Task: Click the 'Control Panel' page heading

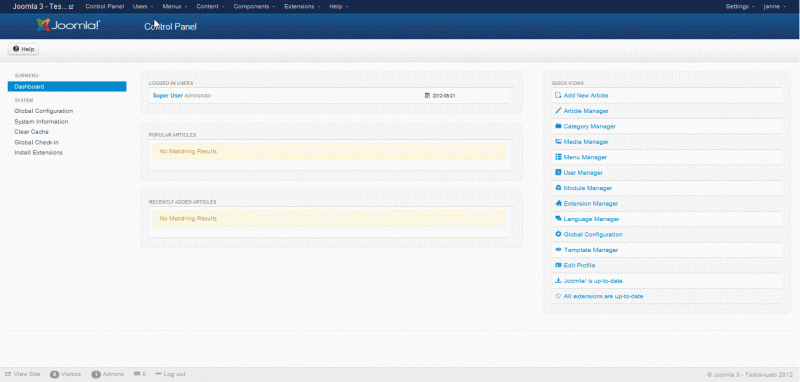Action: (170, 27)
